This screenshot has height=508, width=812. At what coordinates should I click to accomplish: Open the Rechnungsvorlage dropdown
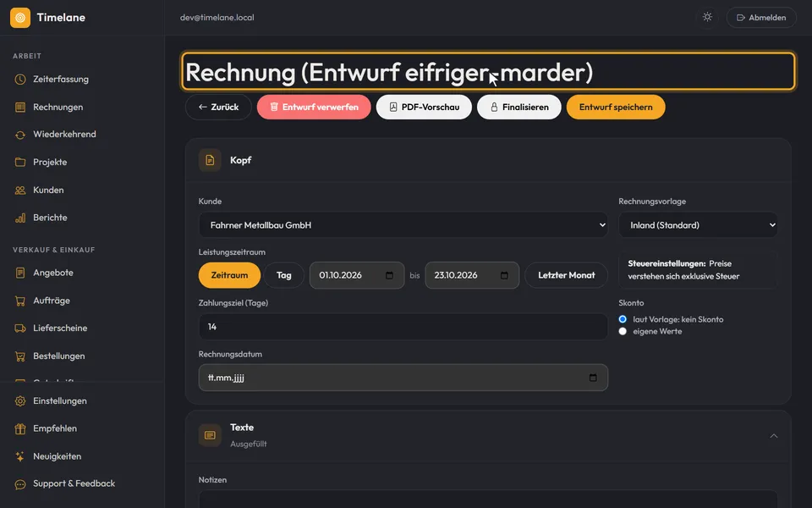click(x=698, y=225)
